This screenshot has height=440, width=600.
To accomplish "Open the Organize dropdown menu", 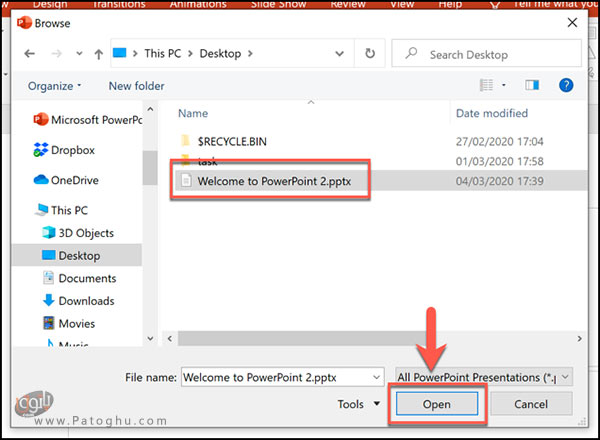I will click(55, 86).
